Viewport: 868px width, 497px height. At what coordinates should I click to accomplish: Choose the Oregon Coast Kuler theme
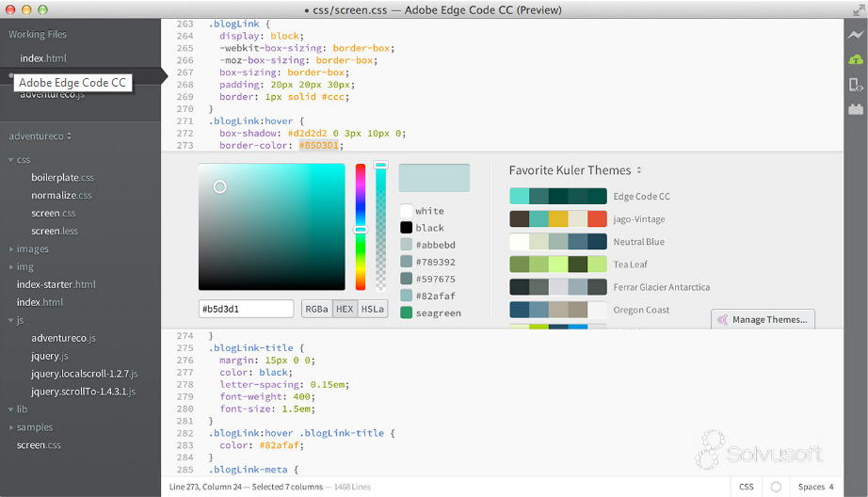pyautogui.click(x=558, y=310)
